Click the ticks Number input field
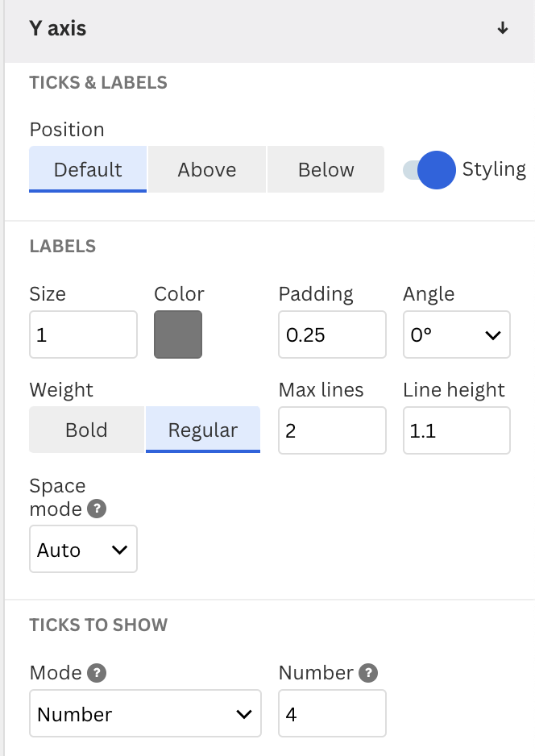The width and height of the screenshot is (535, 756). point(332,713)
